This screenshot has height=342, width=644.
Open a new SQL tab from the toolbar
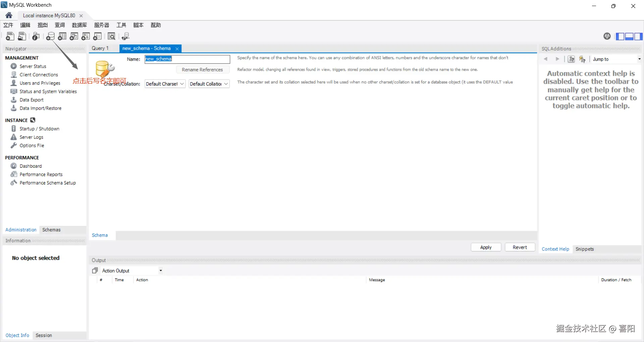click(x=10, y=36)
